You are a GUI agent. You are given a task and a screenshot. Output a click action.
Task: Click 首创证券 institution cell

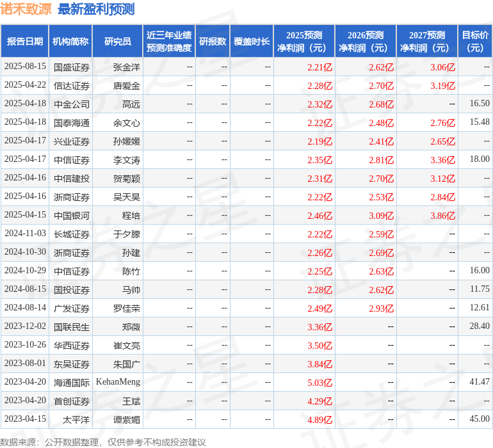coord(72,401)
